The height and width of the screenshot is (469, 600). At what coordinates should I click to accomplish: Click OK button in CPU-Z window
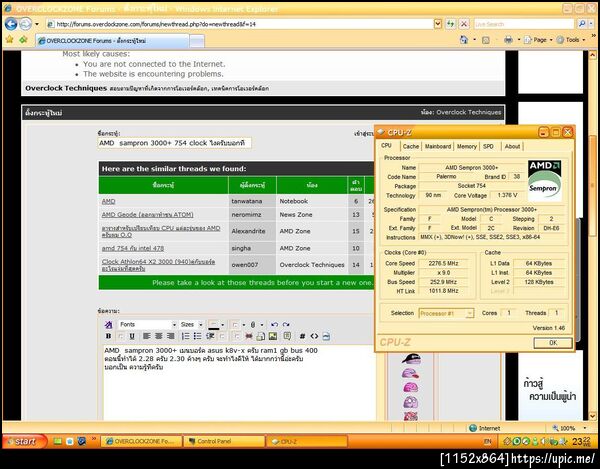(x=553, y=343)
